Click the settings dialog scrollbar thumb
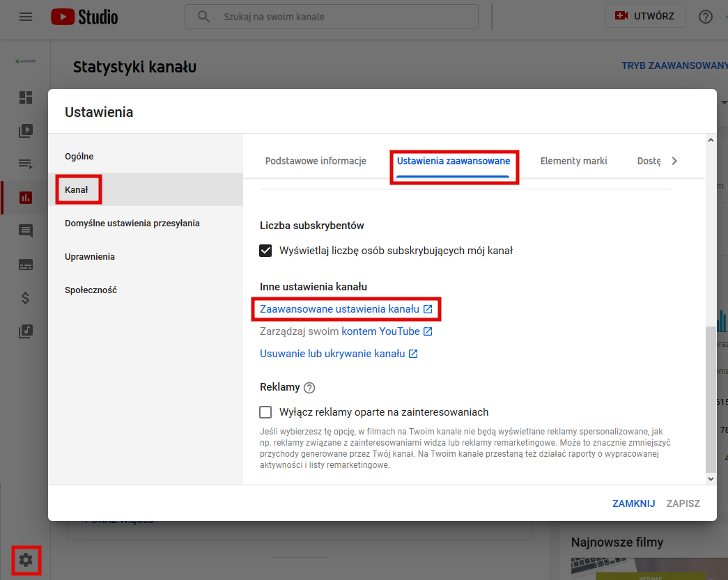Image resolution: width=728 pixels, height=580 pixels. click(711, 399)
